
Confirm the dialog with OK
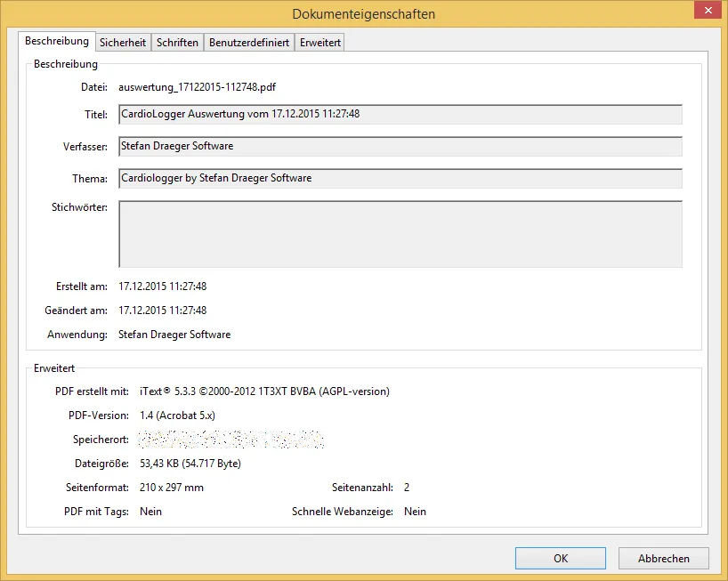[x=561, y=559]
